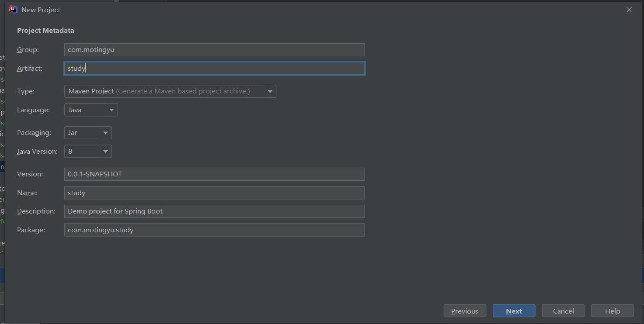Click the Packaging combo box arrow
The height and width of the screenshot is (324, 644).
pyautogui.click(x=105, y=133)
